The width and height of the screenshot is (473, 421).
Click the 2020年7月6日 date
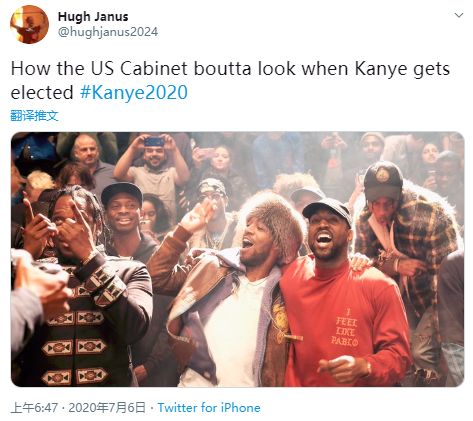point(107,408)
